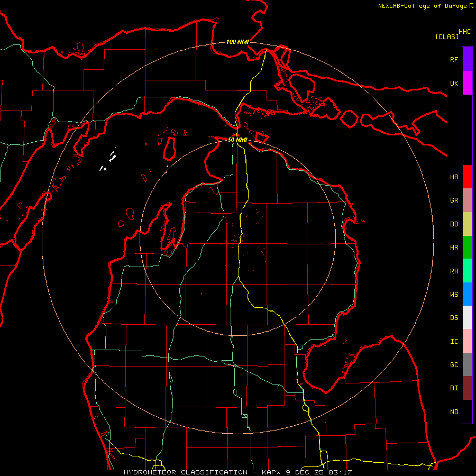The height and width of the screenshot is (476, 476).
Task: Click the HA red legend swatch
Action: (467, 177)
